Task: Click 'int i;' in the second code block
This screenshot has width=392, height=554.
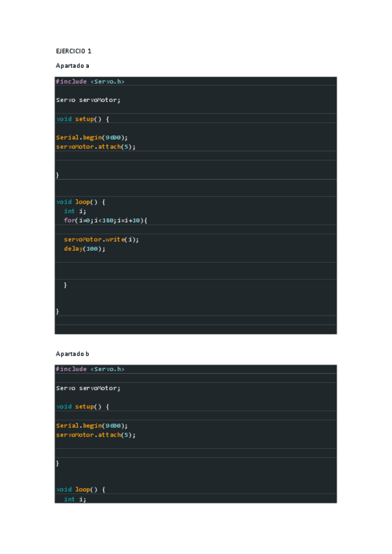Action: (x=75, y=499)
